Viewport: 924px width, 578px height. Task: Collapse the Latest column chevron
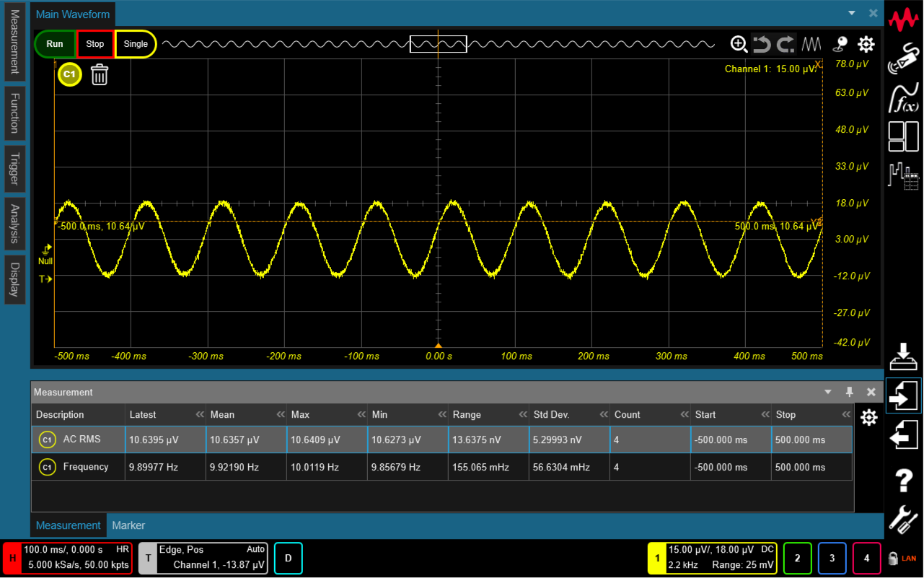(200, 415)
